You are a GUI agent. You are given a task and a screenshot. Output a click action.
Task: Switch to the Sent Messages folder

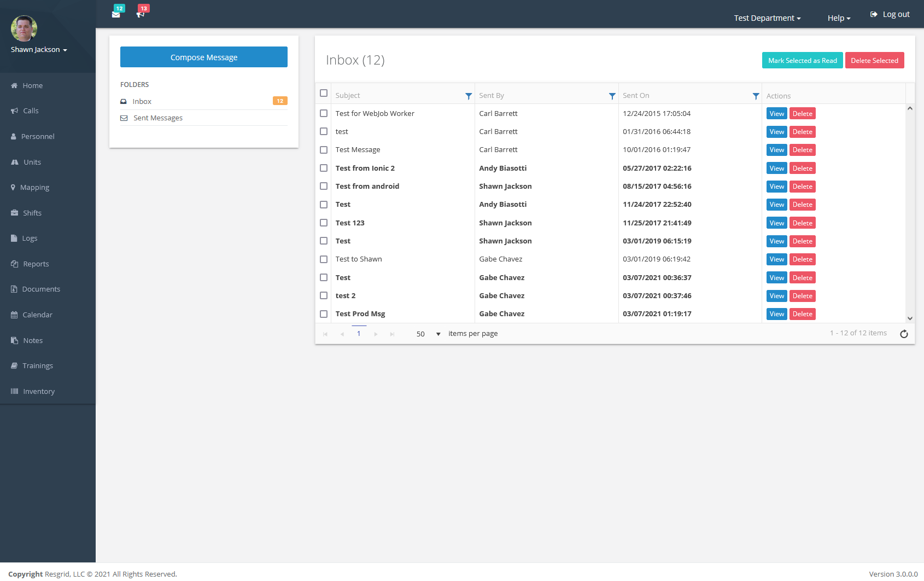coord(157,118)
